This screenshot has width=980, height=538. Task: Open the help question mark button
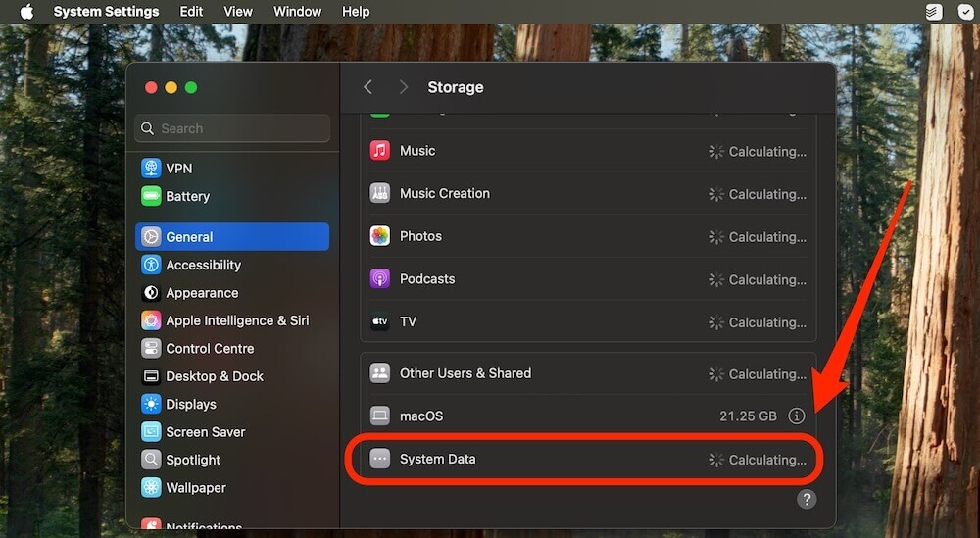click(x=807, y=499)
